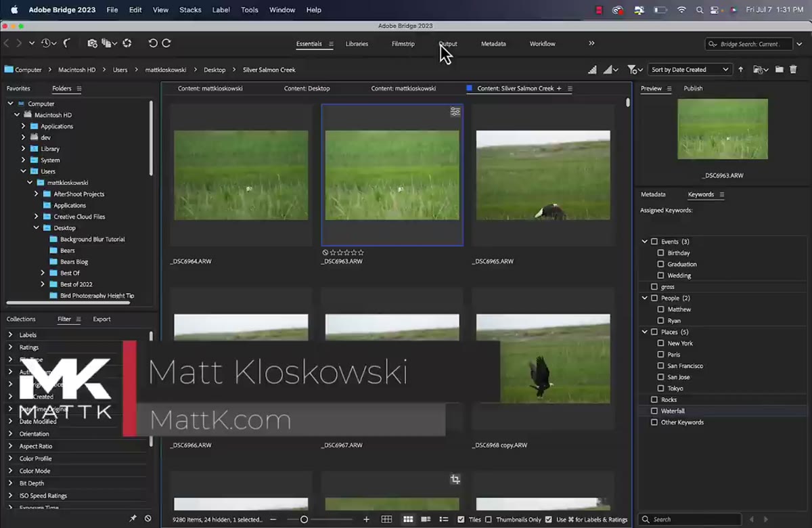The width and height of the screenshot is (812, 528).
Task: Open the Metadata panel tab
Action: click(653, 194)
